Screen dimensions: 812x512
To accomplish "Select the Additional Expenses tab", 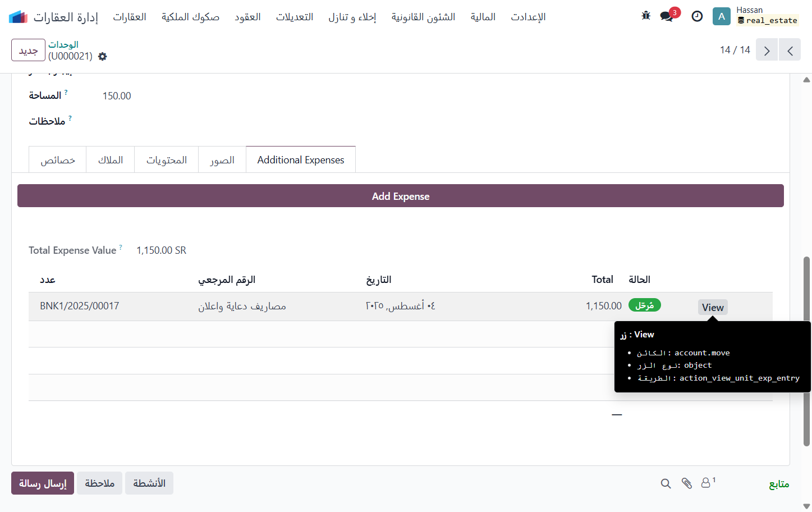I will click(301, 160).
